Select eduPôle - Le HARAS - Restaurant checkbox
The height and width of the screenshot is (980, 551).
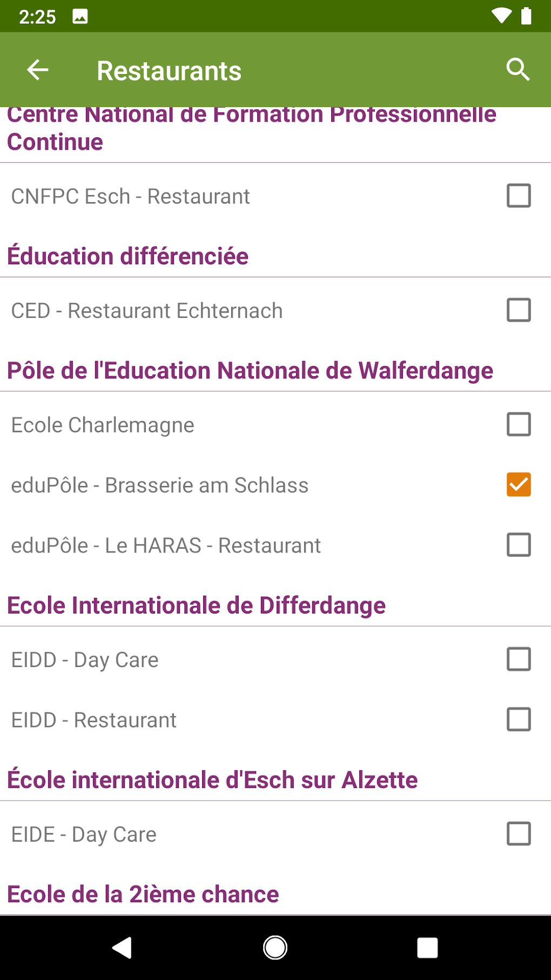(518, 545)
